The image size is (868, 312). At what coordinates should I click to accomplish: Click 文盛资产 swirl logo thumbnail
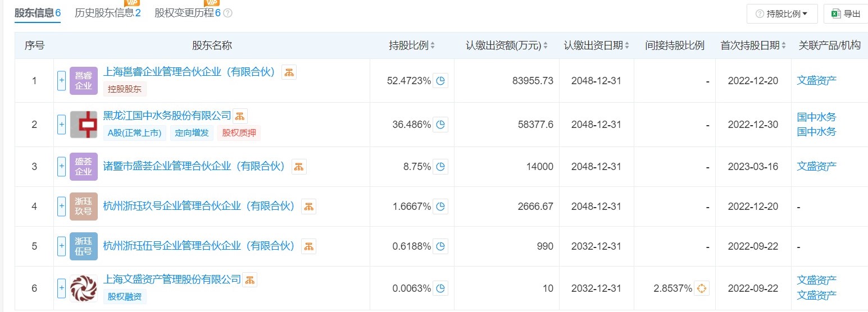(x=84, y=288)
